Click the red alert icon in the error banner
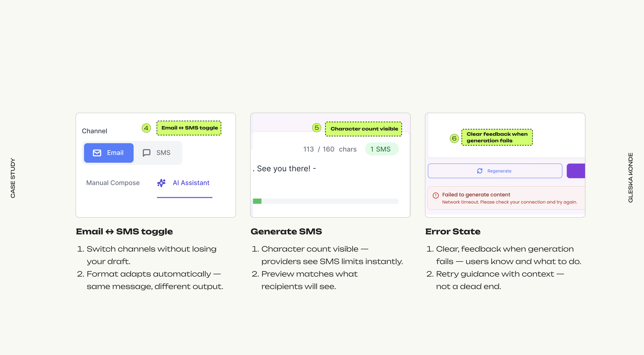This screenshot has width=644, height=355. pyautogui.click(x=436, y=195)
